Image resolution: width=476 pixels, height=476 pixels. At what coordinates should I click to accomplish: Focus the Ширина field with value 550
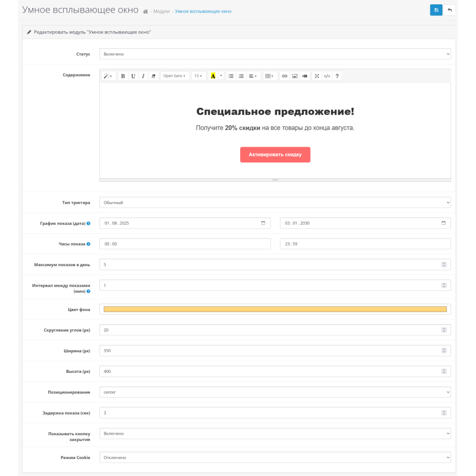[275, 351]
